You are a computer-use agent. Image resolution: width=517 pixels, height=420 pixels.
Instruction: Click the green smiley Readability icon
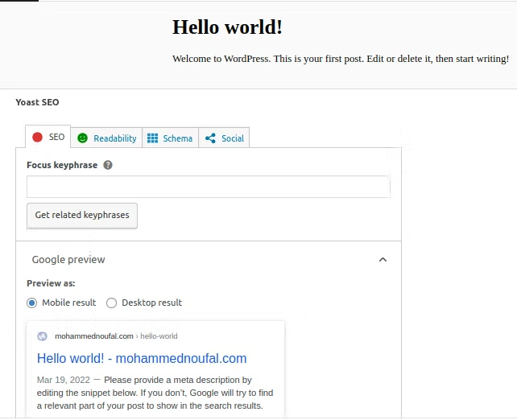point(82,138)
